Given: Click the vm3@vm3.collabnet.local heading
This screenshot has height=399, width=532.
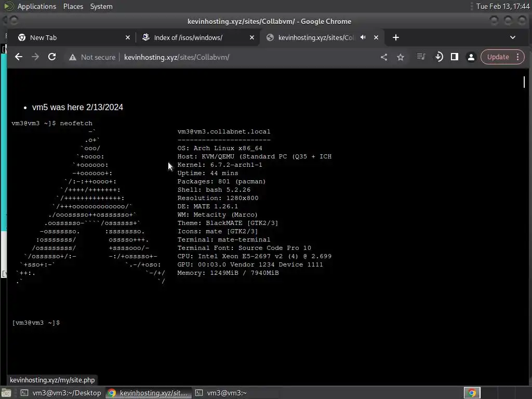Looking at the screenshot, I should (224, 131).
